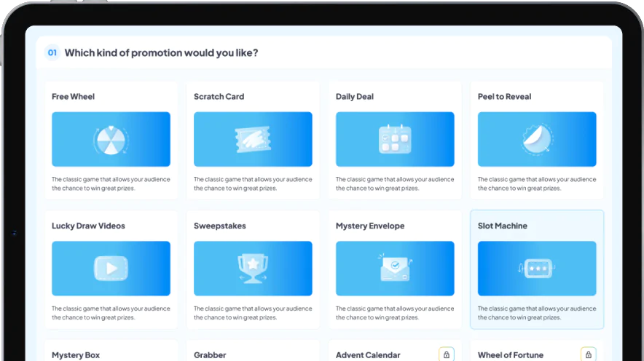Click the Sweepstakes card description text
This screenshot has height=361, width=644.
click(x=253, y=313)
